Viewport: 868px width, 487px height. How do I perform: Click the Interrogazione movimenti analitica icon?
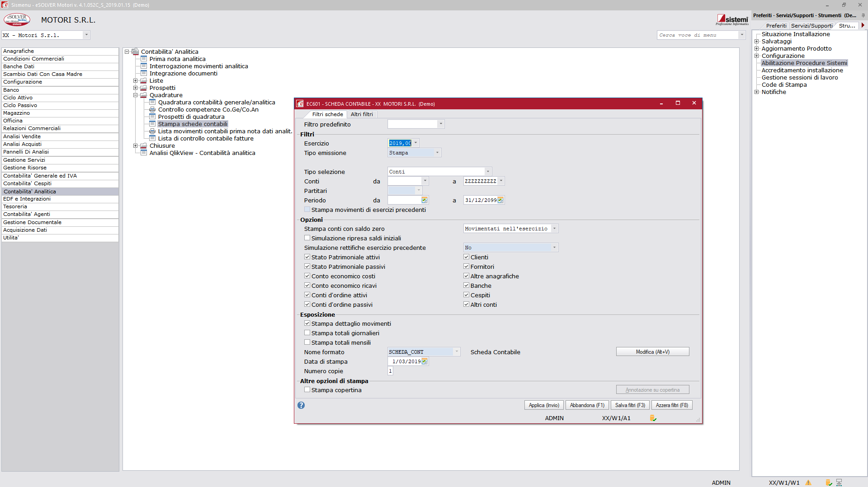tap(144, 66)
